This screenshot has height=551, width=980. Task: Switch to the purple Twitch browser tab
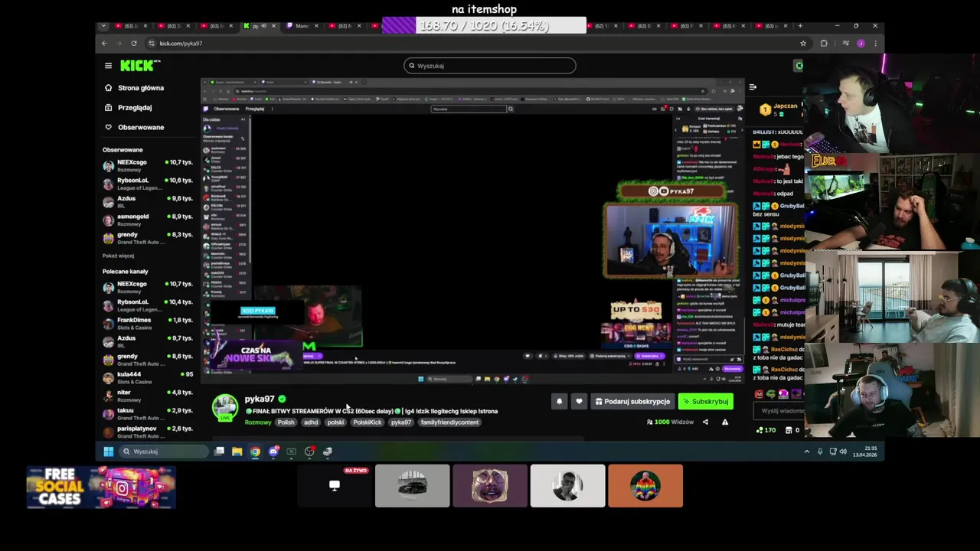301,26
